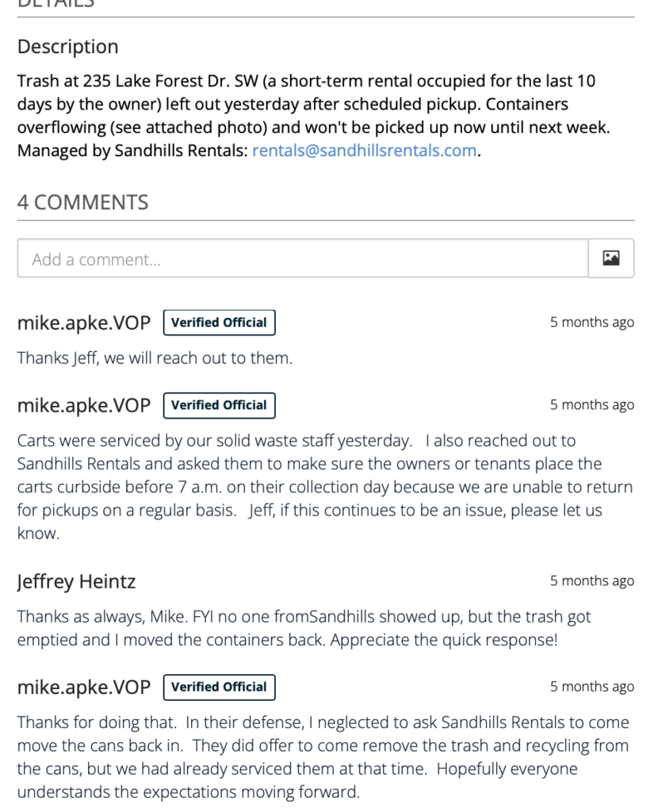Click the timestamp on "Thanks Jeff" comment
This screenshot has height=812, width=658.
[x=591, y=322]
